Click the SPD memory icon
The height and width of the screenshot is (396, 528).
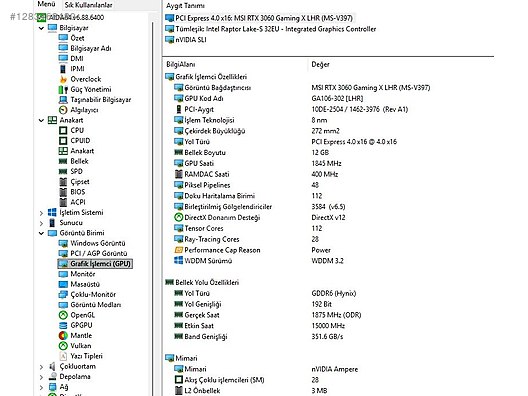click(x=63, y=171)
